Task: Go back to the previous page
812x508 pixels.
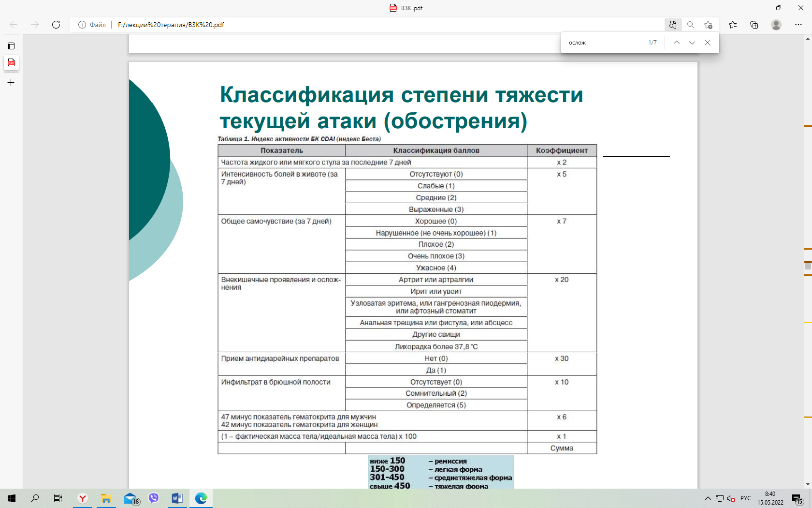Action: point(14,25)
